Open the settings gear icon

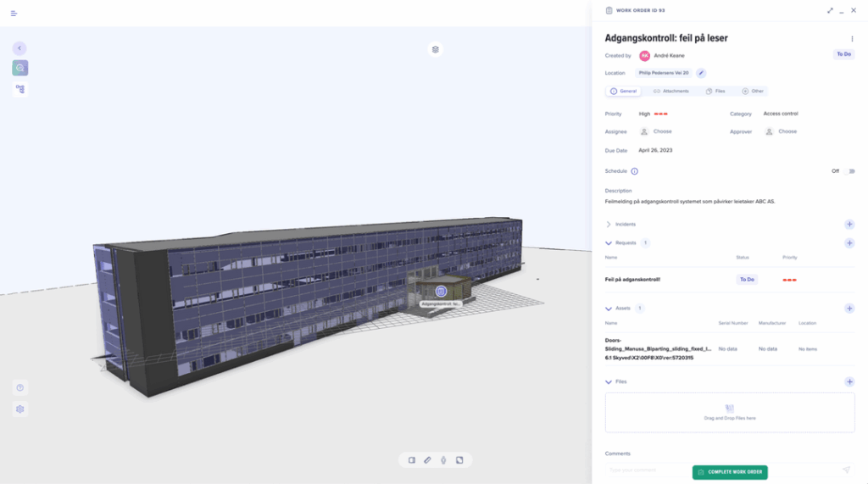[x=19, y=409]
